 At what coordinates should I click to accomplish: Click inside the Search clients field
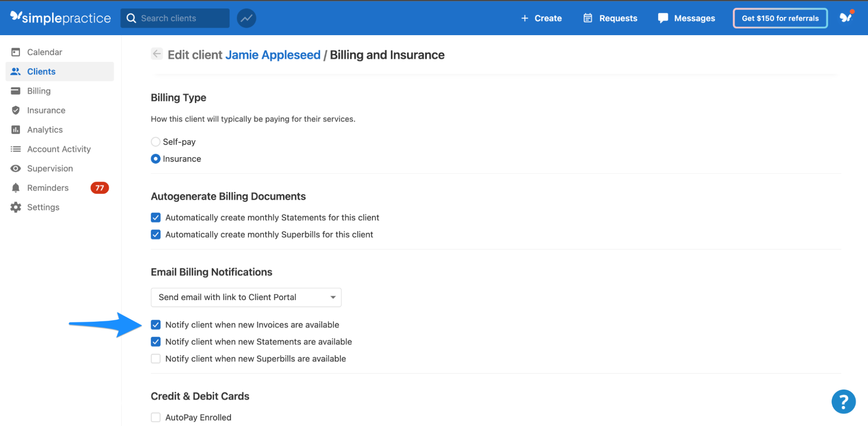coord(178,18)
